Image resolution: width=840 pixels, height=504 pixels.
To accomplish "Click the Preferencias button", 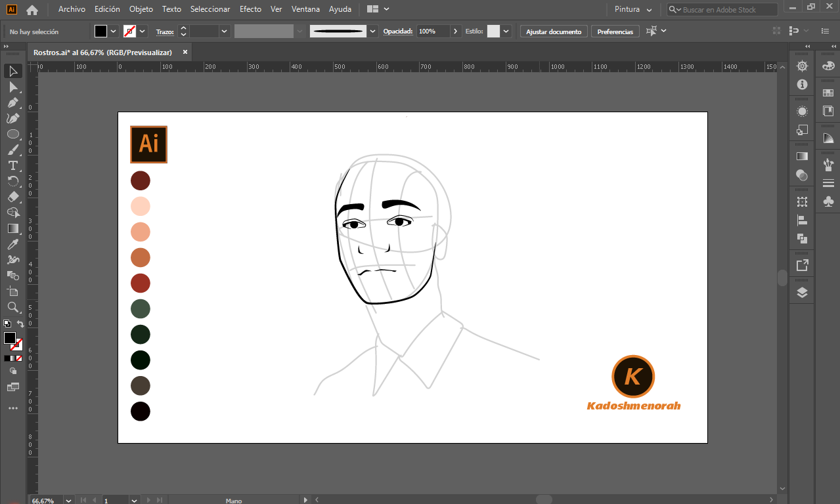I will 615,31.
